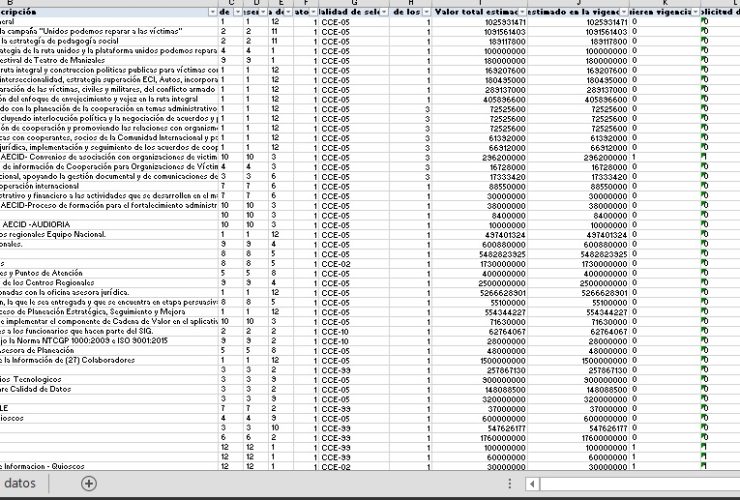Select the Descripción header cell
The width and height of the screenshot is (740, 500).
pos(109,12)
